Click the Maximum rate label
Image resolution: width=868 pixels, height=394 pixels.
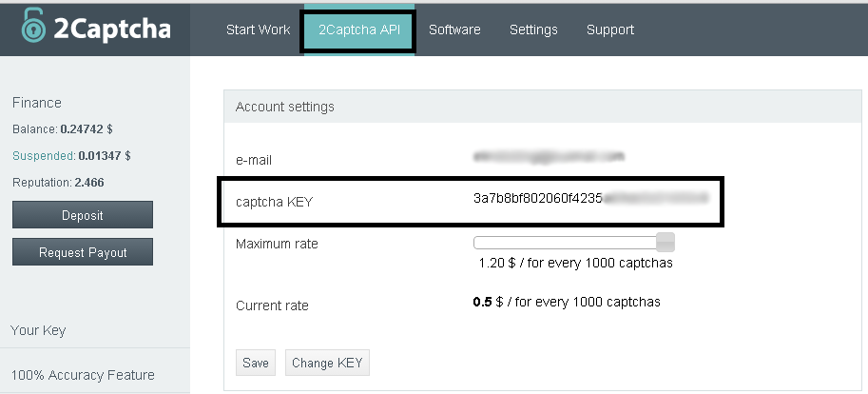(277, 244)
